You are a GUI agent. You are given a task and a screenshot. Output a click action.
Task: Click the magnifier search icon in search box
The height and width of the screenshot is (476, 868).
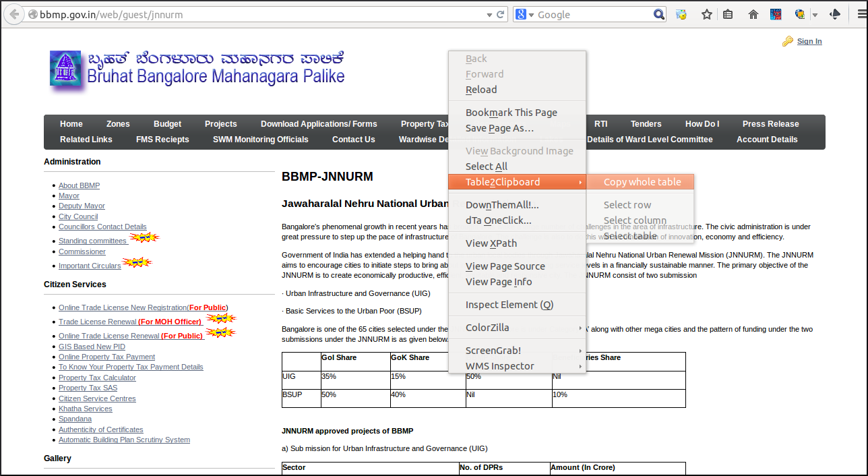[x=659, y=14]
